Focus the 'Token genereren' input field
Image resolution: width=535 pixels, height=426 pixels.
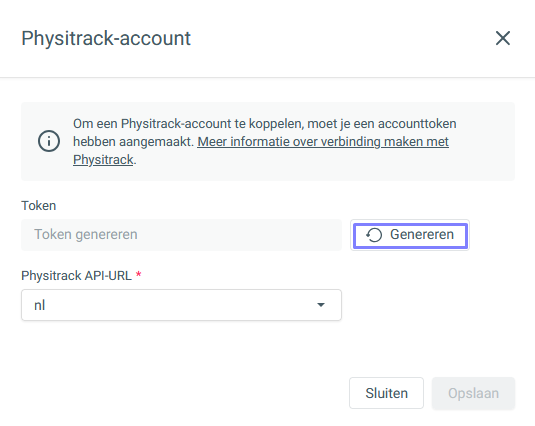tap(181, 235)
